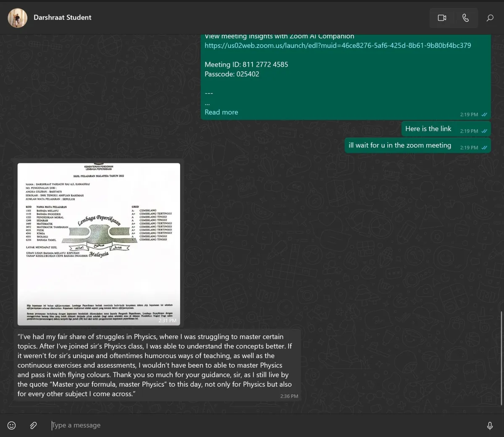Screen dimensions: 504x437
Task: Open contact info via Darshraat Student name
Action: pos(62,17)
